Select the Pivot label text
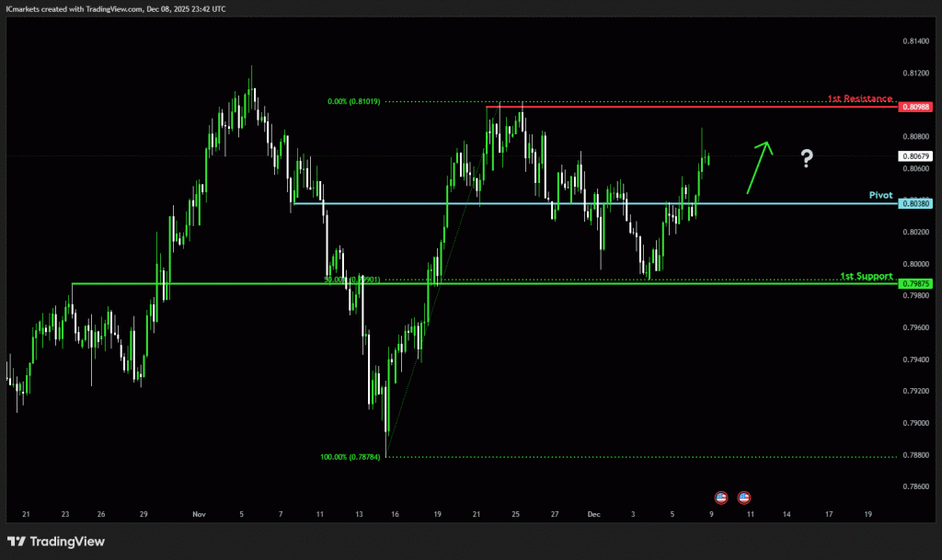The height and width of the screenshot is (560, 942). tap(880, 196)
